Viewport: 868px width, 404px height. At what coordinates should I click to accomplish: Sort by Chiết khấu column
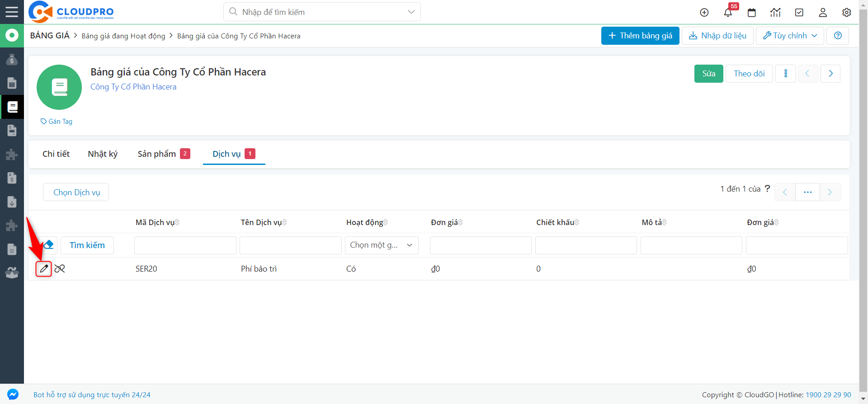click(x=558, y=222)
